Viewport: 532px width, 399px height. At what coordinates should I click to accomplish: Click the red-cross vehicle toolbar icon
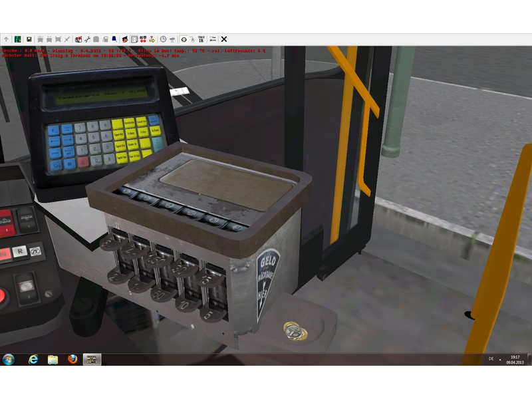(78, 39)
